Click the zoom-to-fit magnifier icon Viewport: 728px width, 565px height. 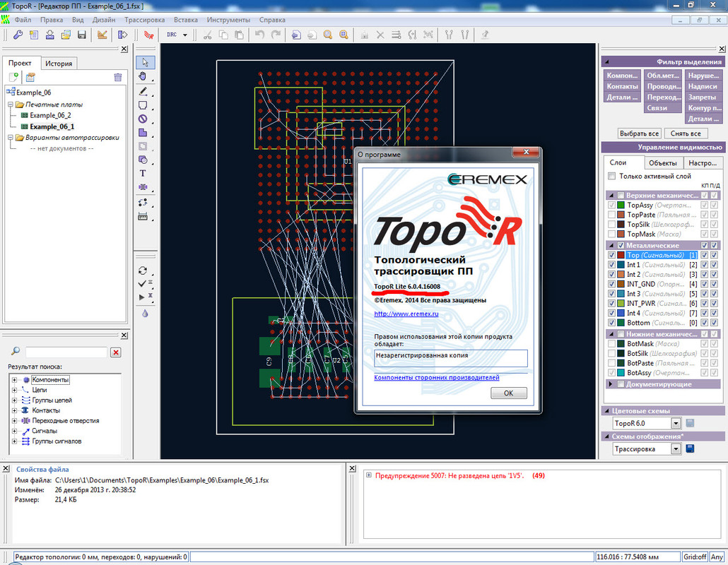(x=344, y=35)
